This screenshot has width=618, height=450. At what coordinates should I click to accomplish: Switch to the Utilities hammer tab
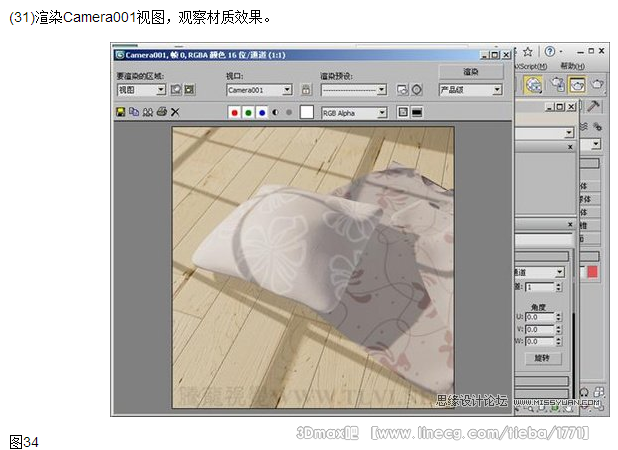[x=593, y=106]
